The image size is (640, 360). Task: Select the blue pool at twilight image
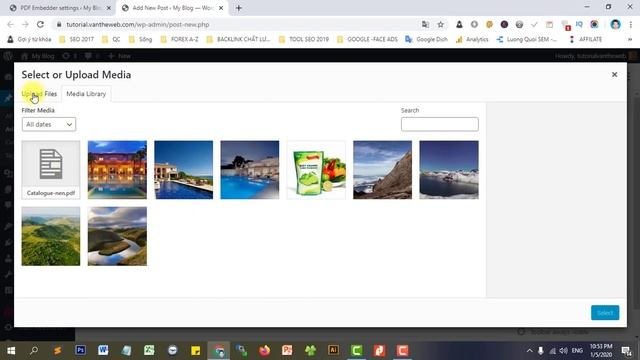(x=250, y=170)
